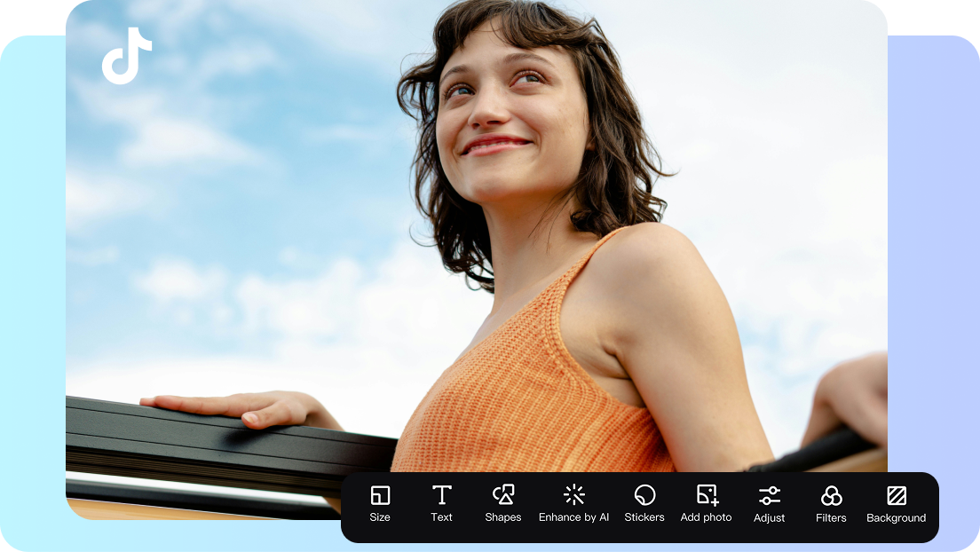Select the Background tool
This screenshot has width=980, height=552.
click(897, 504)
